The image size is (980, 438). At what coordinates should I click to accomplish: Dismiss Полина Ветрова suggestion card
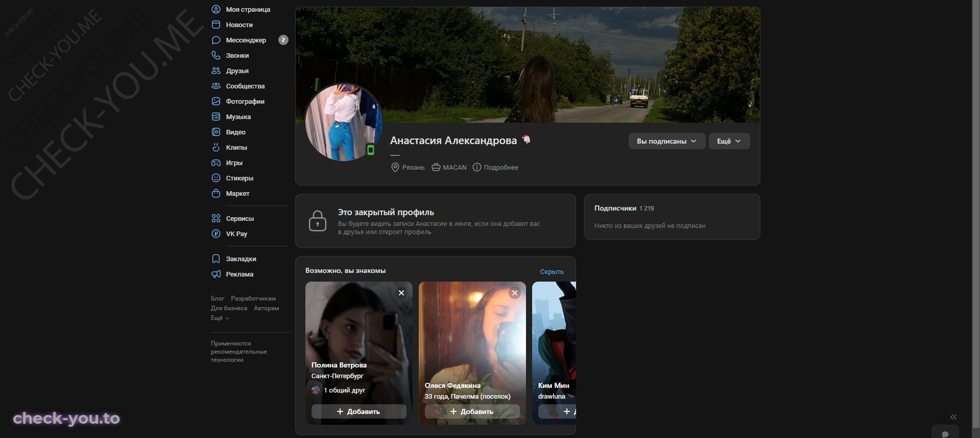tap(401, 293)
